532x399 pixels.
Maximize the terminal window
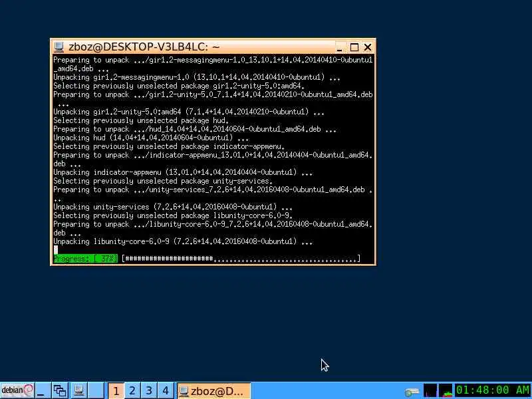pyautogui.click(x=354, y=47)
